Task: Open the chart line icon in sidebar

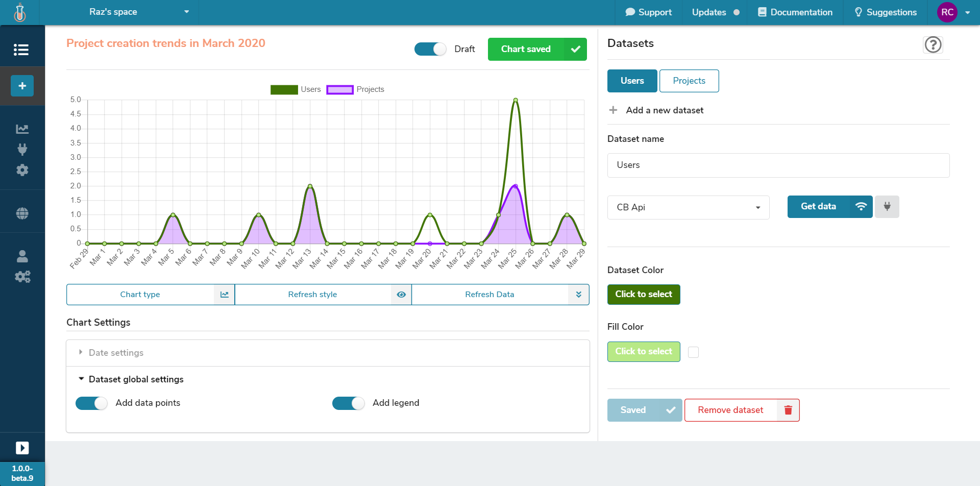Action: [x=22, y=129]
